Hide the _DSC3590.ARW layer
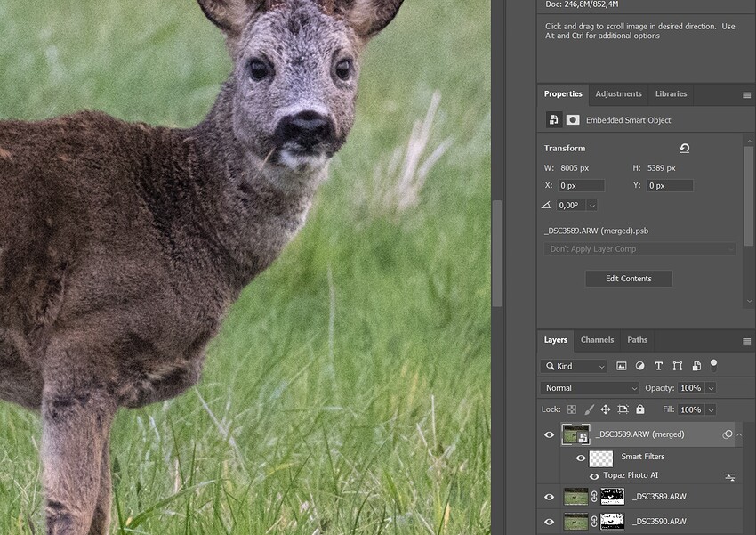This screenshot has height=535, width=756. (549, 522)
